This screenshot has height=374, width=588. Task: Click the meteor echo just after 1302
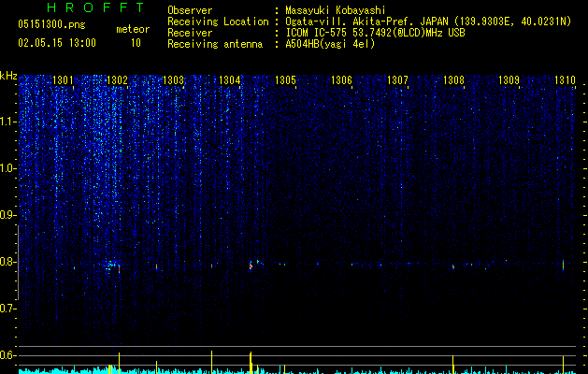point(120,268)
